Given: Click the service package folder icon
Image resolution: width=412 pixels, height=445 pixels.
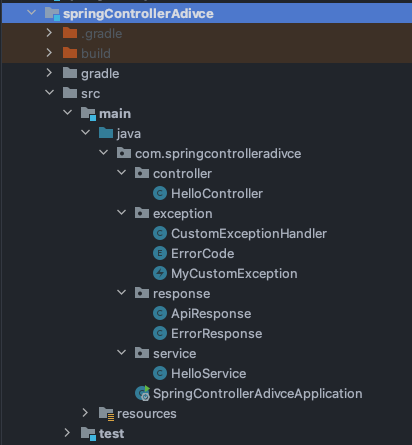Looking at the screenshot, I should pyautogui.click(x=142, y=353).
